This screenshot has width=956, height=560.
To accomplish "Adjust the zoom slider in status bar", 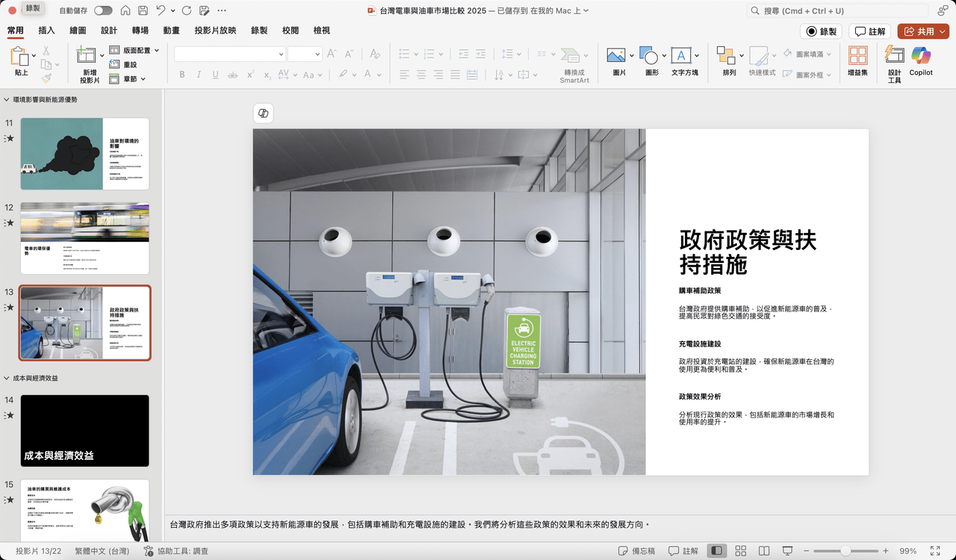I will click(x=845, y=551).
